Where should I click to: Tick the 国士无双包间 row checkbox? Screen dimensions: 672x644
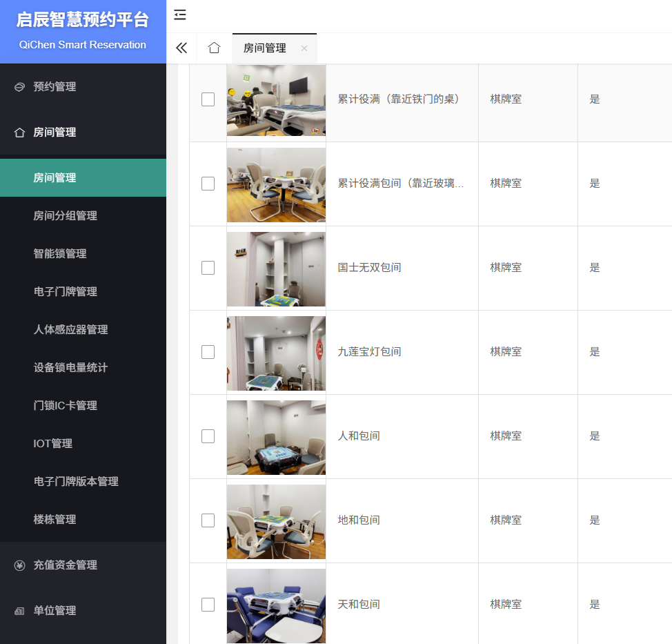point(208,268)
